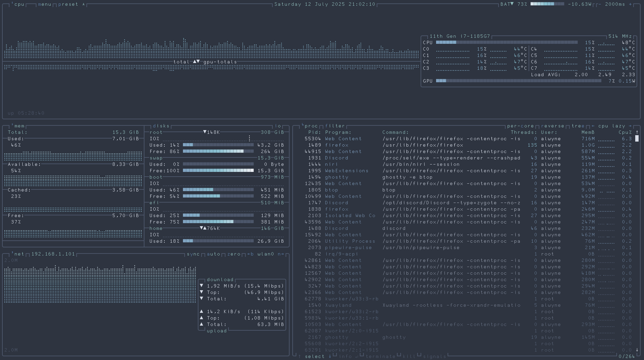
Task: Click the kill button
Action: (409, 356)
